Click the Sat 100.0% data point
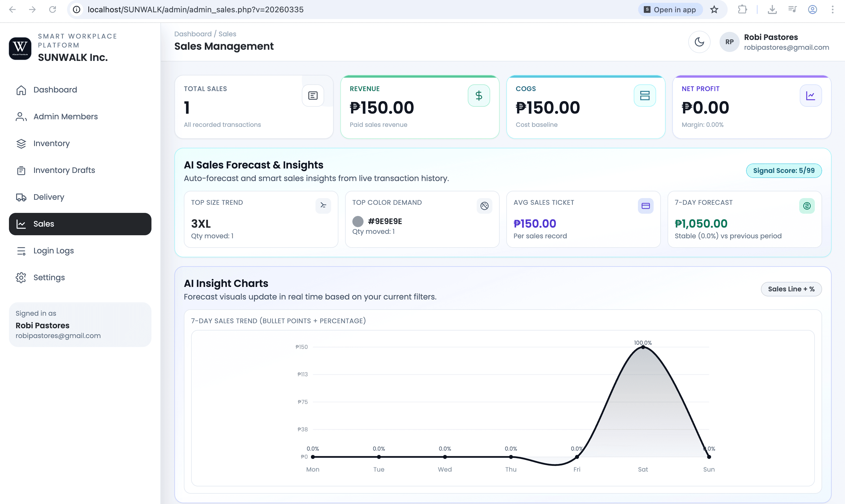The image size is (845, 504). tap(643, 347)
